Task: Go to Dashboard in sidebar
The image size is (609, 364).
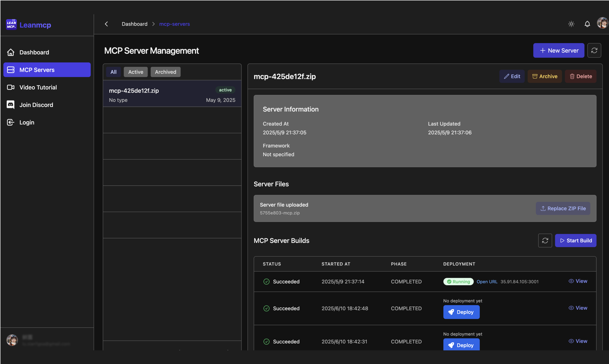Action: tap(34, 52)
